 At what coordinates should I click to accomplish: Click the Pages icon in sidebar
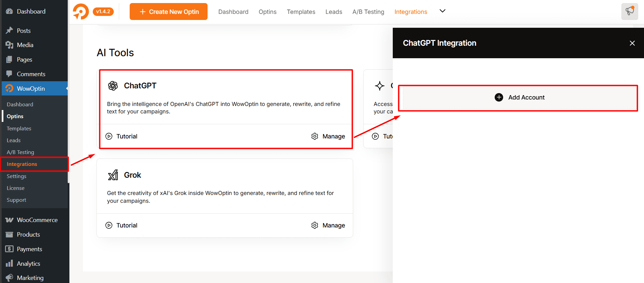(x=9, y=60)
